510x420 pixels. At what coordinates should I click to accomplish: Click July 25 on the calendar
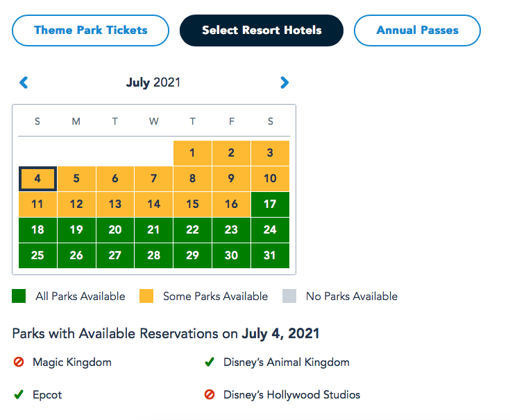tap(37, 256)
